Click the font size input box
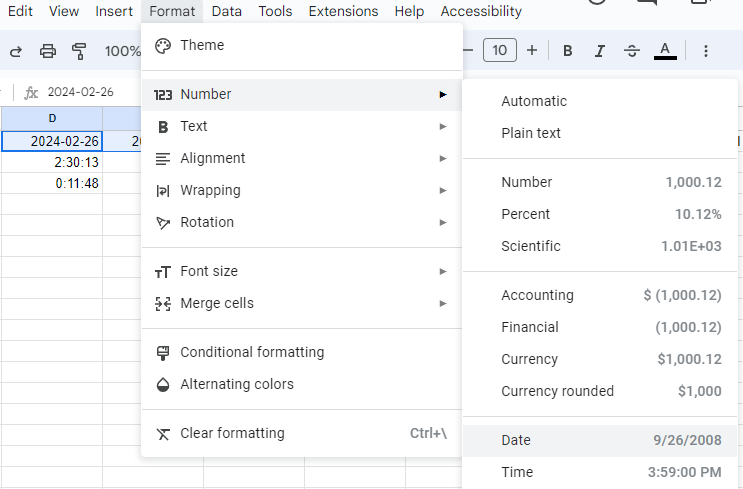Image resolution: width=743 pixels, height=489 pixels. pyautogui.click(x=500, y=50)
